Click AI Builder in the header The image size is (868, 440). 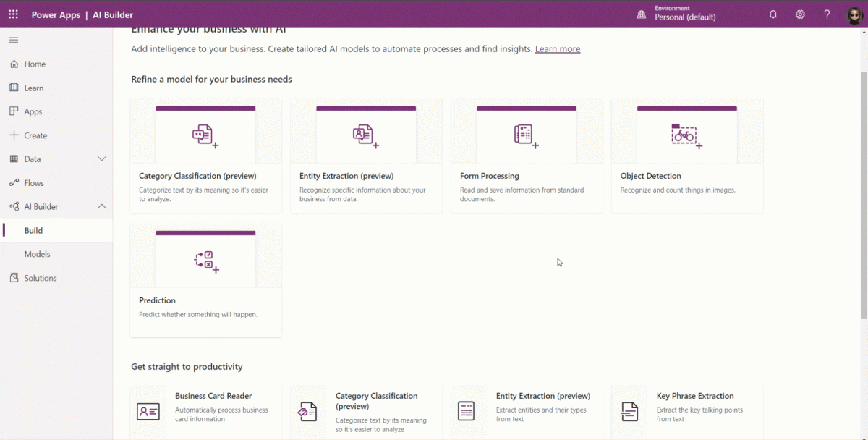pos(113,14)
